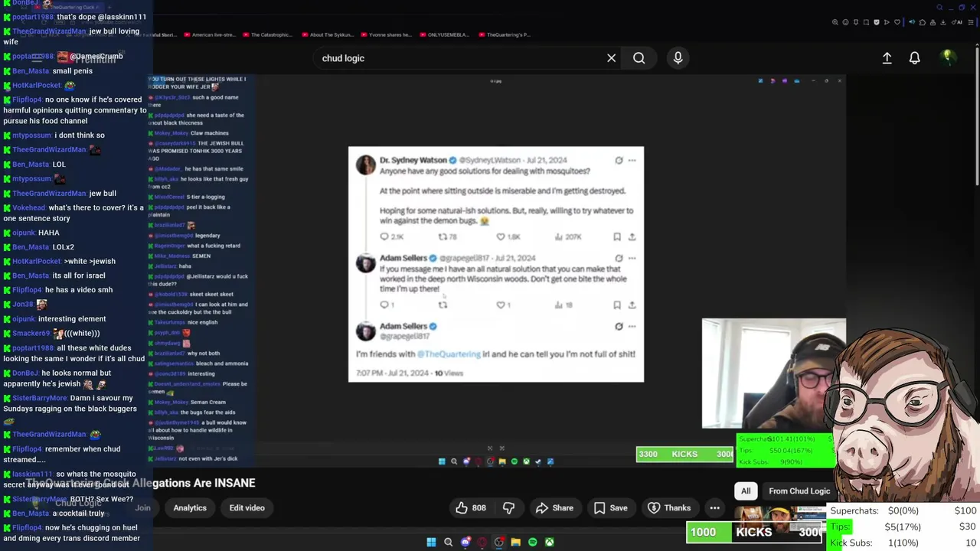Click the webcam overlay thumbnail
This screenshot has height=551, width=980.
773,373
